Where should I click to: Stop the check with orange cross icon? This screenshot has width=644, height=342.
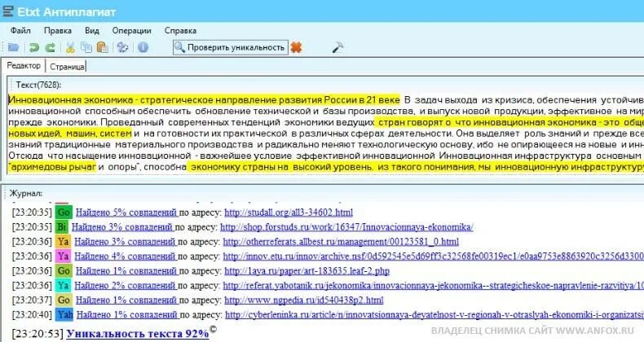[x=296, y=47]
